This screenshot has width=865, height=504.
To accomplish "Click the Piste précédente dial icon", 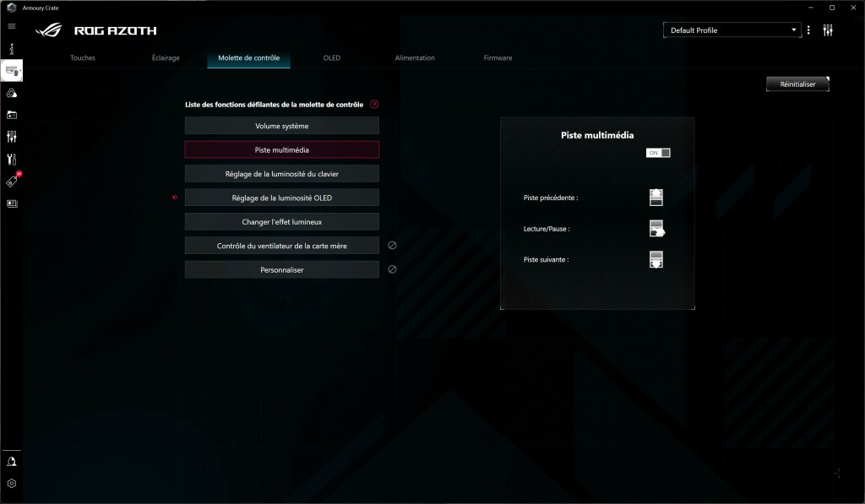I will [656, 198].
